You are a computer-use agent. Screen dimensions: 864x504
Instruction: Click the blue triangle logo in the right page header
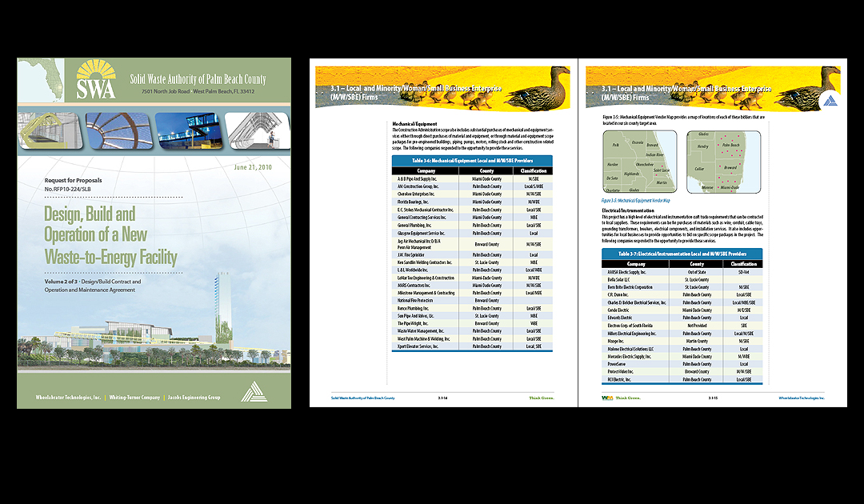pyautogui.click(x=830, y=100)
